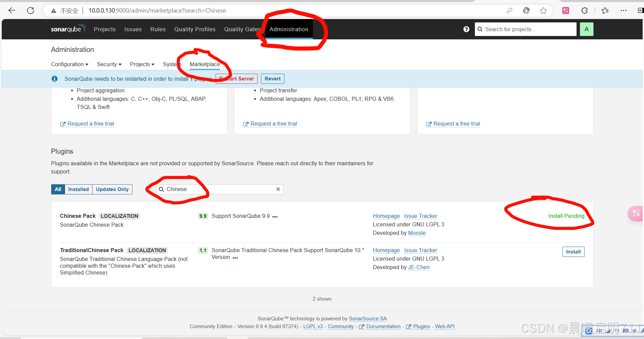Image resolution: width=644 pixels, height=339 pixels.
Task: Click the not-secure warning triangle icon
Action: [54, 11]
